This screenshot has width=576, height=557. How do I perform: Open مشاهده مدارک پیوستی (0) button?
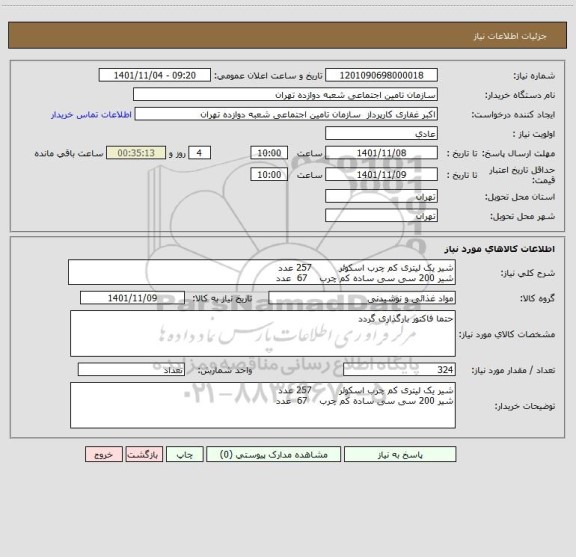click(x=274, y=454)
